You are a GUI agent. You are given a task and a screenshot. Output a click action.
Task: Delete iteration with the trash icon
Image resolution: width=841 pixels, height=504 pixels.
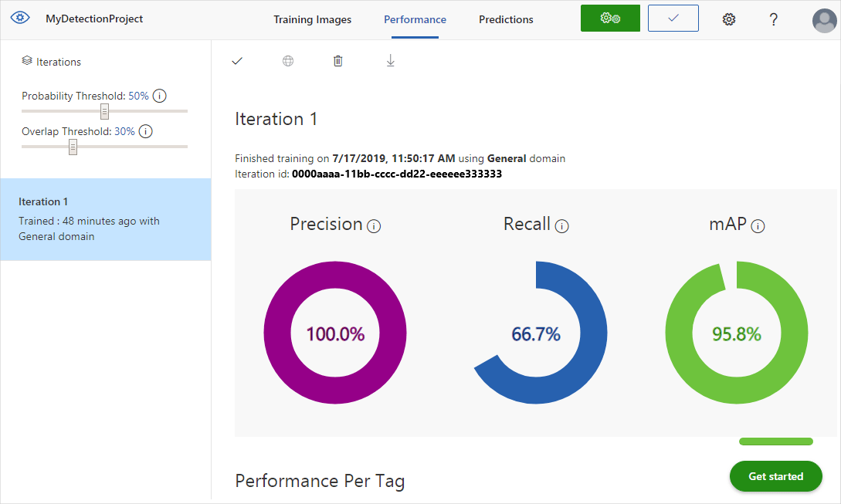pyautogui.click(x=338, y=60)
